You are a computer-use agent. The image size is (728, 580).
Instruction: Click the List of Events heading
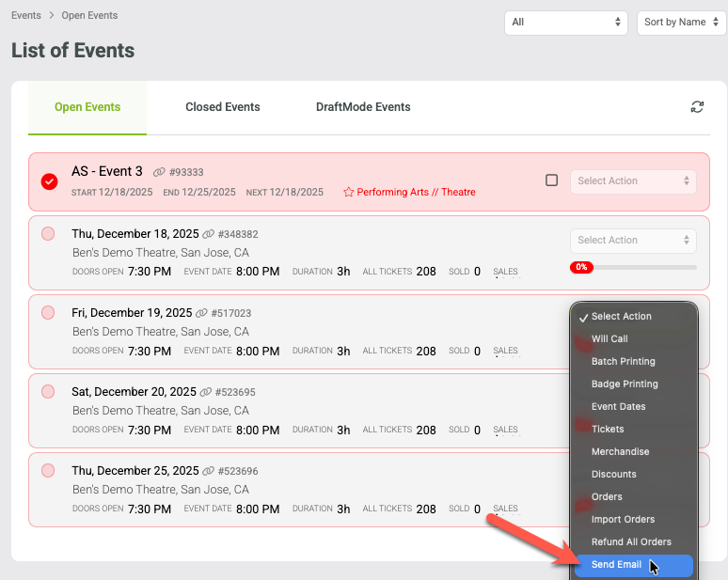coord(72,50)
